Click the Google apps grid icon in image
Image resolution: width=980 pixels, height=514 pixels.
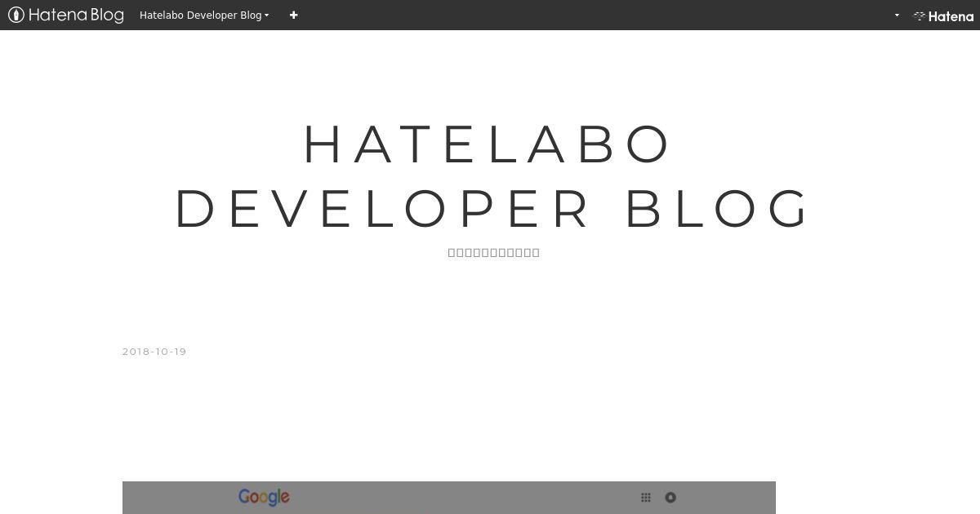(x=646, y=498)
